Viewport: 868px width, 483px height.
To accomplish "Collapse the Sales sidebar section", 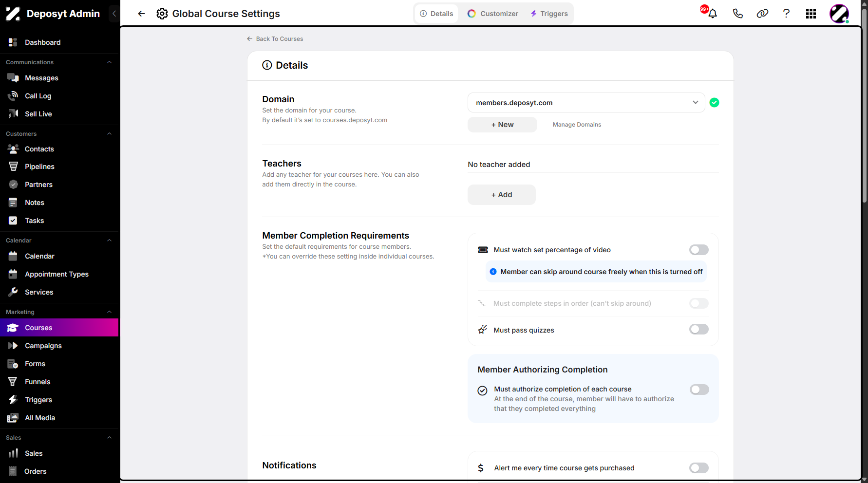I will pyautogui.click(x=109, y=438).
